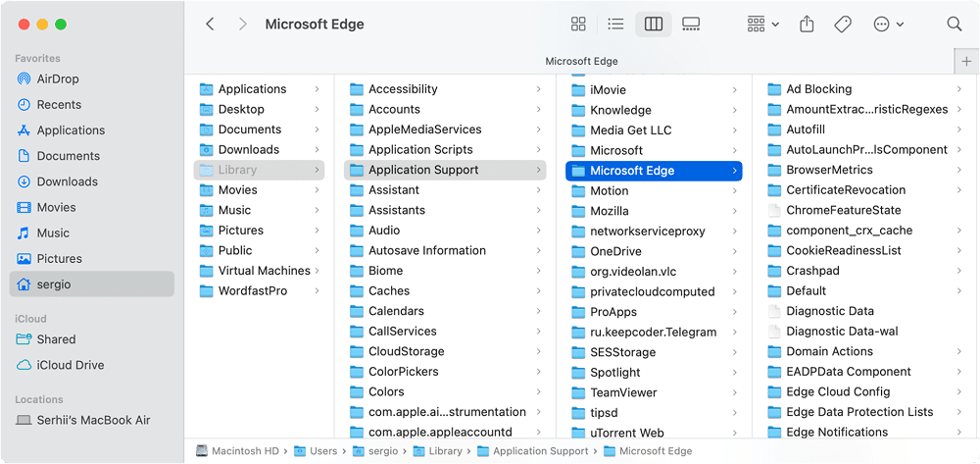Expand the iMovie folder chevron
The image size is (980, 464).
(x=734, y=90)
